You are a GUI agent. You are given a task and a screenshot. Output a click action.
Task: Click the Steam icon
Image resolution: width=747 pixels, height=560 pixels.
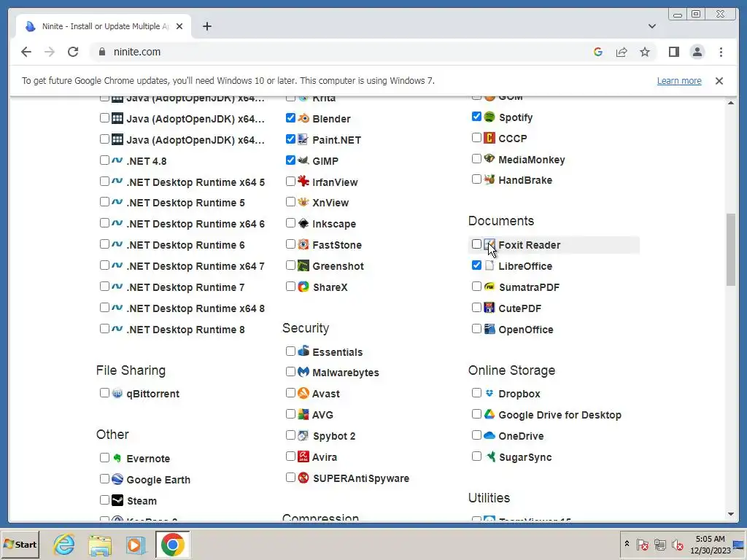(x=117, y=500)
